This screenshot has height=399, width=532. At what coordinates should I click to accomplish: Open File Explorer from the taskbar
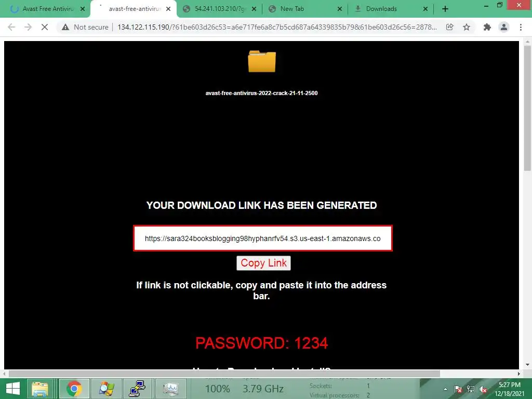coord(40,389)
